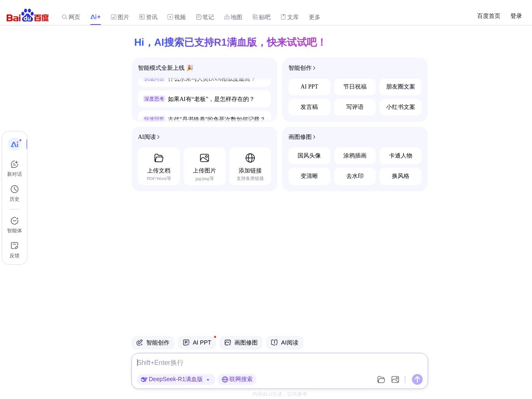Click the image attachment icon near input box
Image resolution: width=532 pixels, height=399 pixels.
(395, 379)
